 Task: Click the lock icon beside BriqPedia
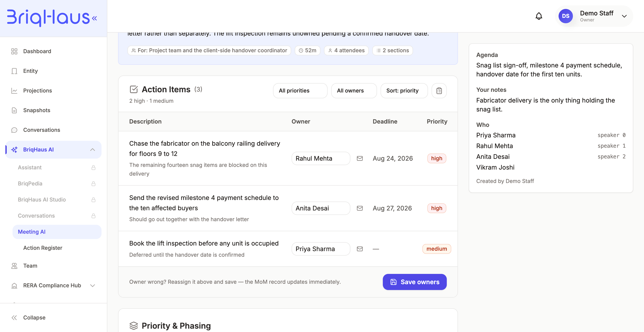[x=93, y=184]
